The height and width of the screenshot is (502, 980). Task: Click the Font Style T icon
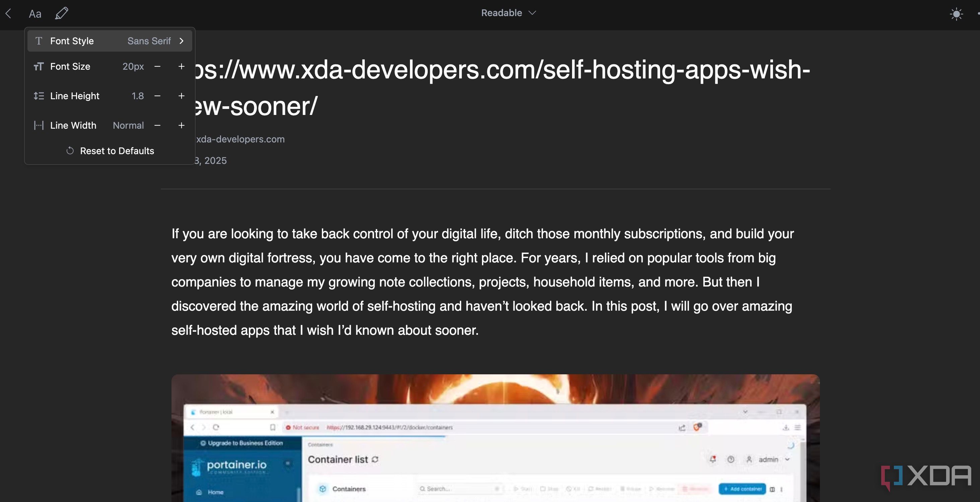click(x=39, y=41)
